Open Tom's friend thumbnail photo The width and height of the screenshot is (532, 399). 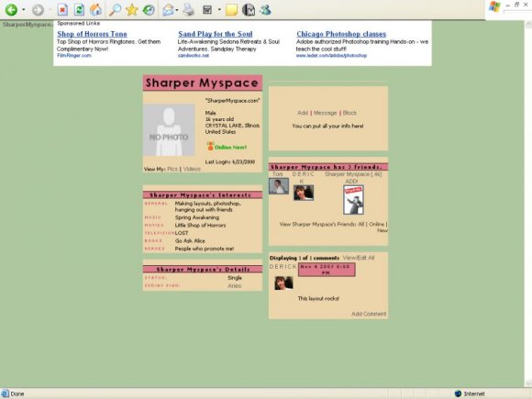(x=279, y=186)
